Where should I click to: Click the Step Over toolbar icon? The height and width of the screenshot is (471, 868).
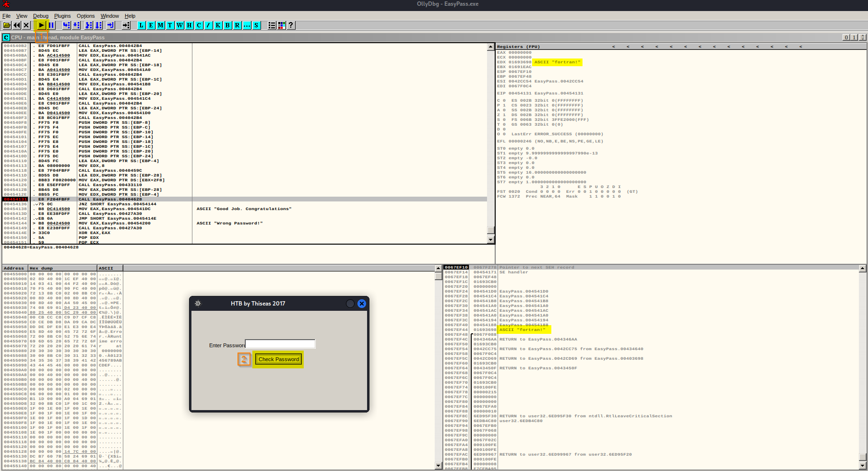tap(76, 25)
